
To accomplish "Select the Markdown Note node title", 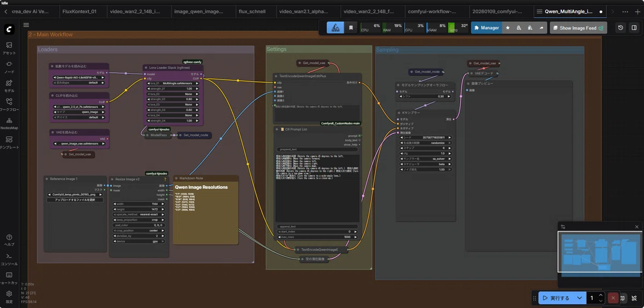I will point(191,178).
